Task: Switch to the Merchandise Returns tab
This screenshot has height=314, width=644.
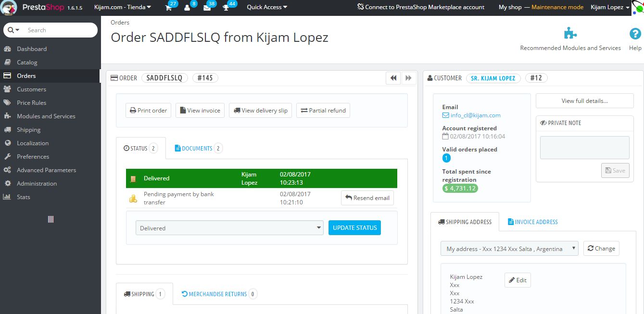Action: [219, 294]
